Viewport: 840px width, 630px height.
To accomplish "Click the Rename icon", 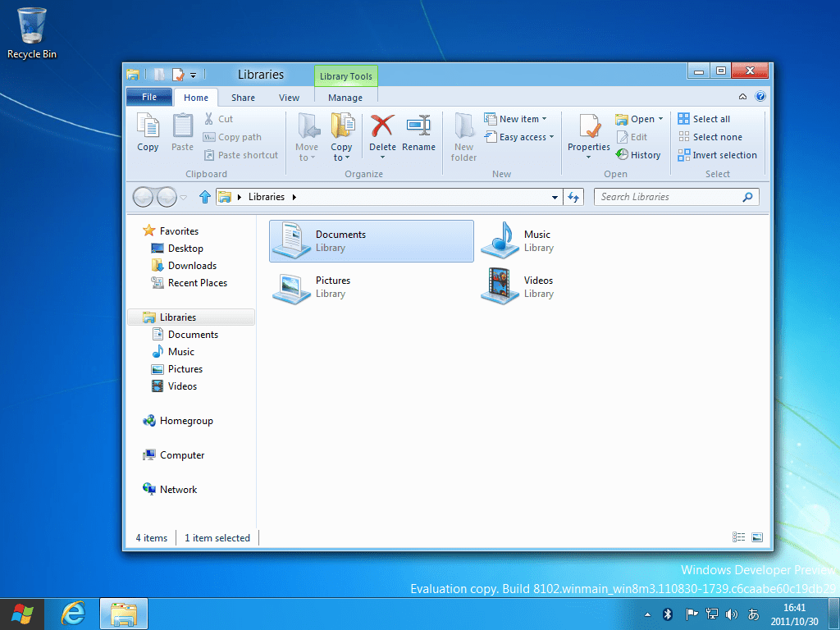I will (x=418, y=126).
